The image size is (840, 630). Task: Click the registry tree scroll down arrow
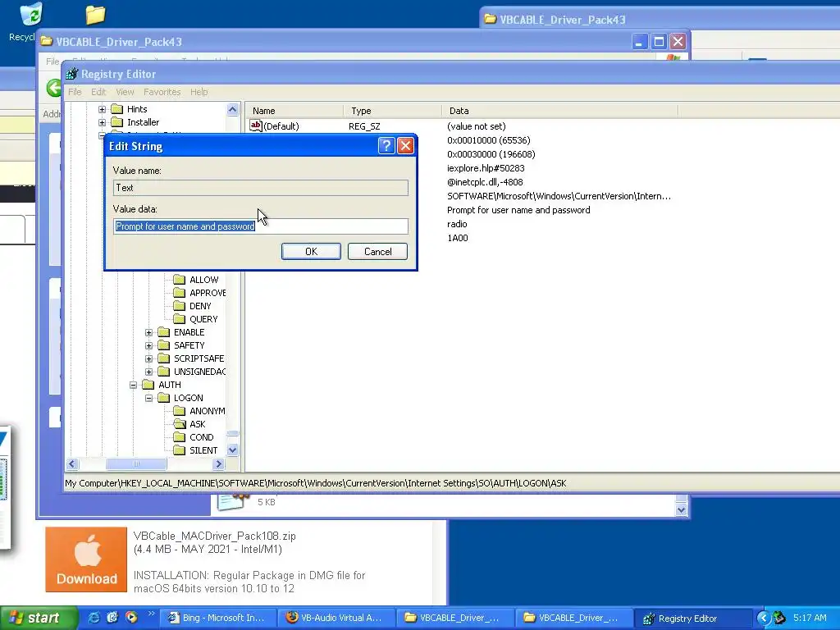coord(232,450)
